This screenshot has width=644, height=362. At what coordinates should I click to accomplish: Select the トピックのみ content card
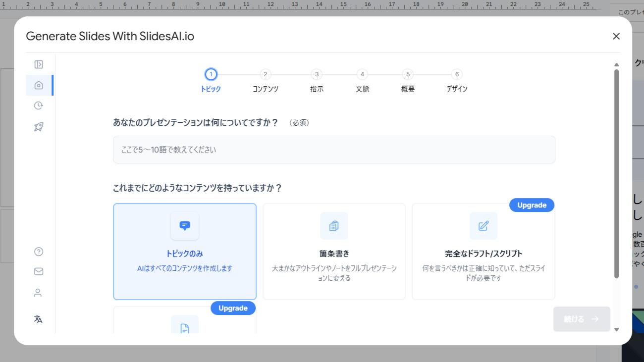point(184,251)
